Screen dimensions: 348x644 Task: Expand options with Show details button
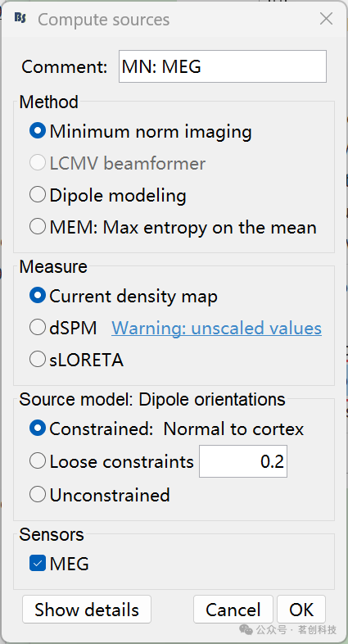coord(87,610)
